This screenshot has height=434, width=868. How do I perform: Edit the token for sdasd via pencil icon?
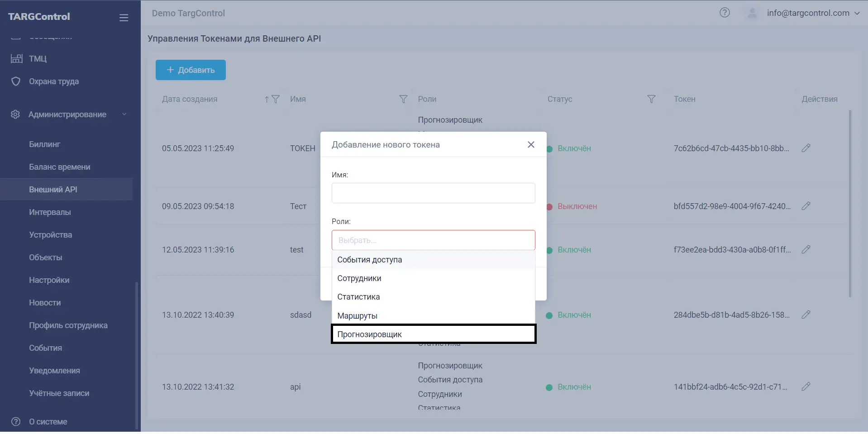[806, 315]
